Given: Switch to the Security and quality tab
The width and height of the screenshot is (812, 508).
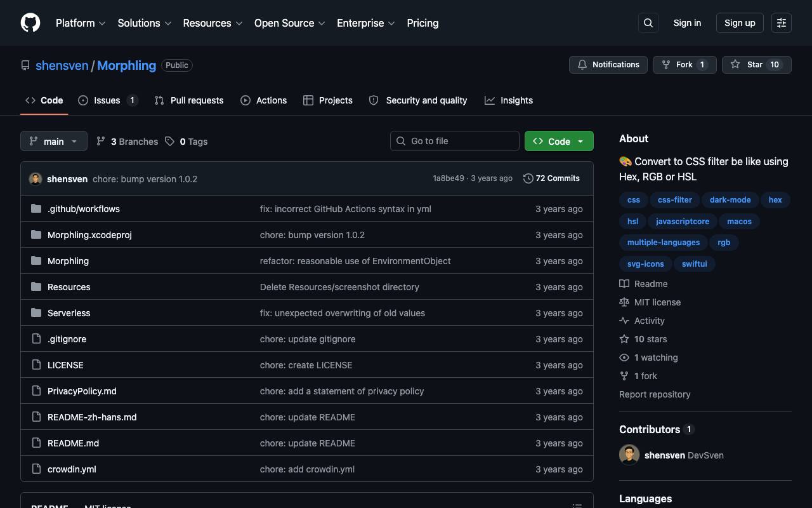Looking at the screenshot, I should pyautogui.click(x=417, y=100).
